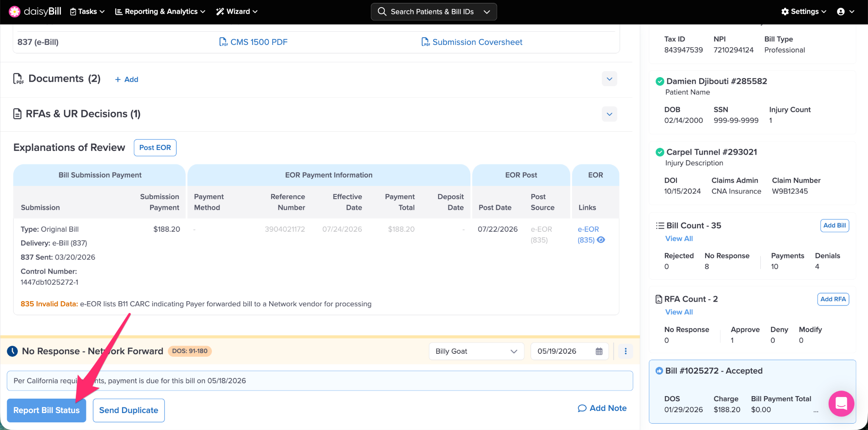868x430 pixels.
Task: Open the user account menu
Action: click(846, 11)
